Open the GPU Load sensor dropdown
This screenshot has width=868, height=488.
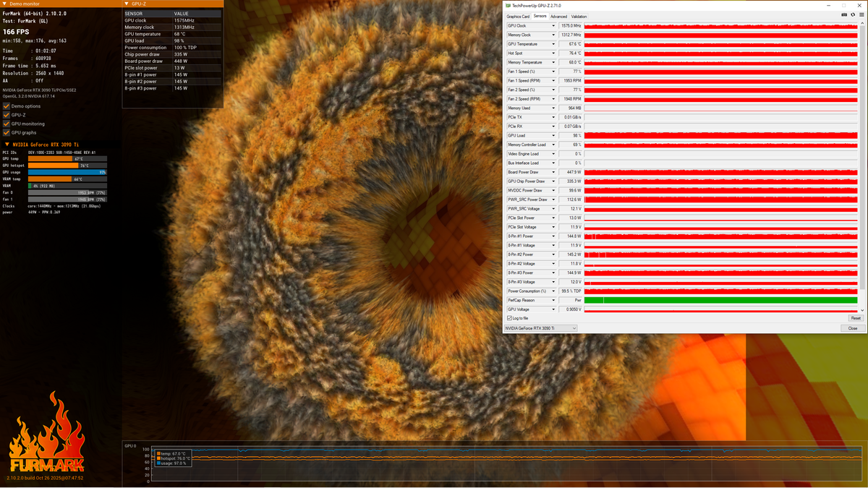click(x=553, y=136)
